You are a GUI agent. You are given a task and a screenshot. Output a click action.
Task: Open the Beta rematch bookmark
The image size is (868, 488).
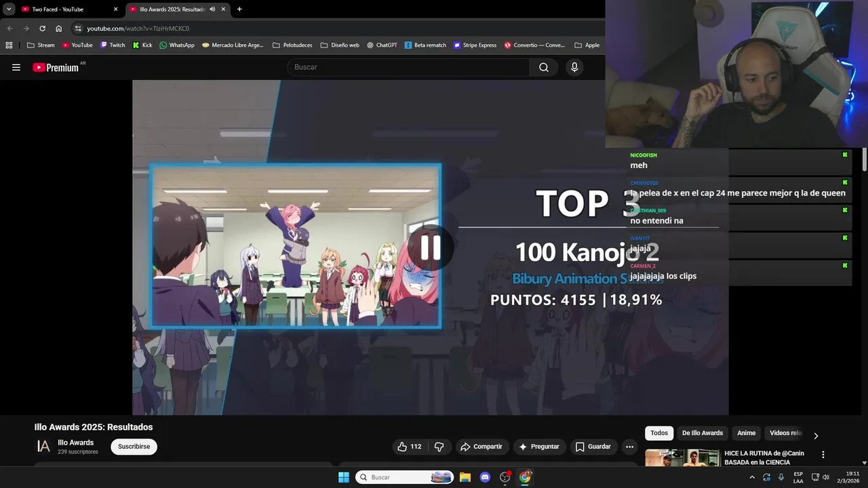(425, 45)
